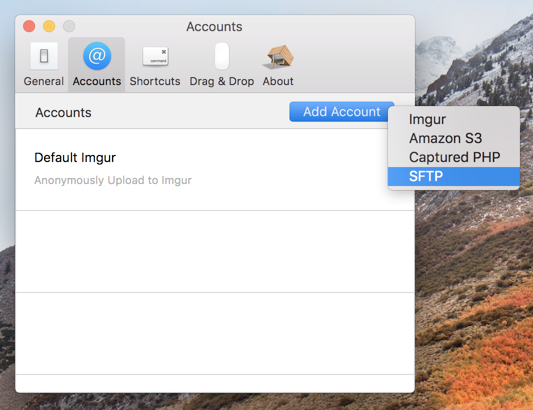
Task: Open the General preferences switch icon
Action: coord(44,56)
